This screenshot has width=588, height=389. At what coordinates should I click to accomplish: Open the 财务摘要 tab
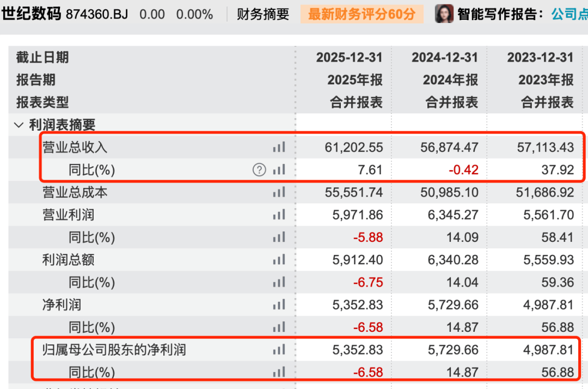click(x=263, y=14)
